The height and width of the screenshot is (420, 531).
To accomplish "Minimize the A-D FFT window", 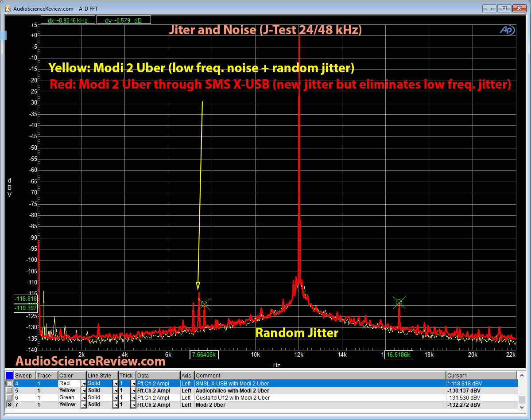I will [489, 8].
